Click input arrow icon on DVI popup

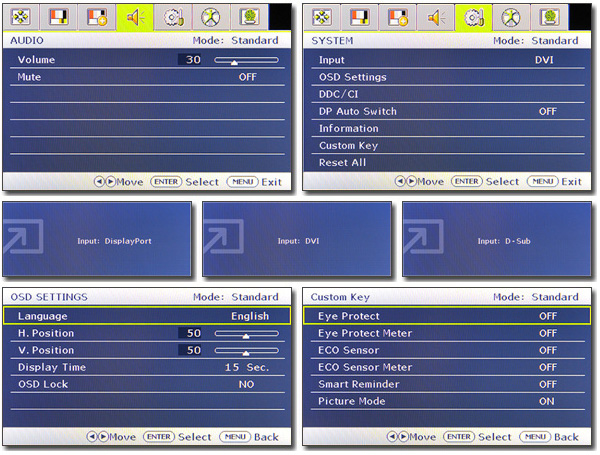click(223, 236)
